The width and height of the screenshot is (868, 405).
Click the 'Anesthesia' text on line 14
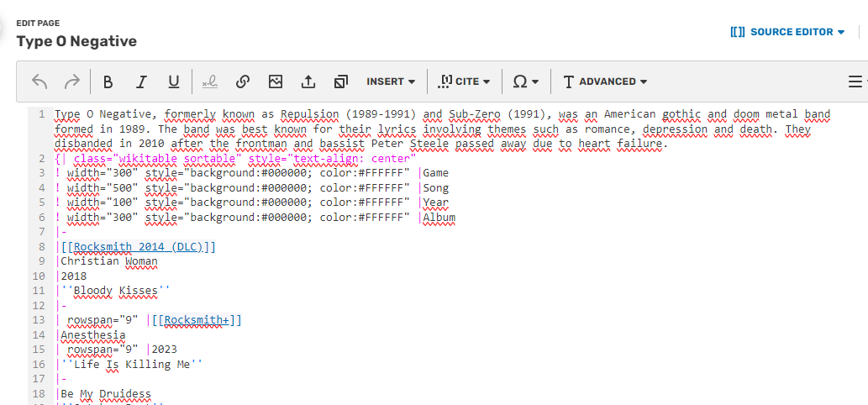[x=93, y=334]
